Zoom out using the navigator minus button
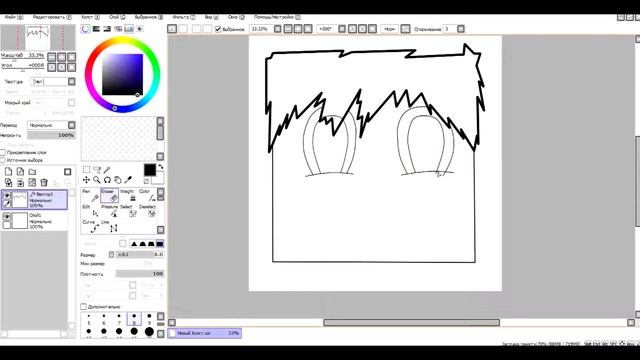 point(52,56)
